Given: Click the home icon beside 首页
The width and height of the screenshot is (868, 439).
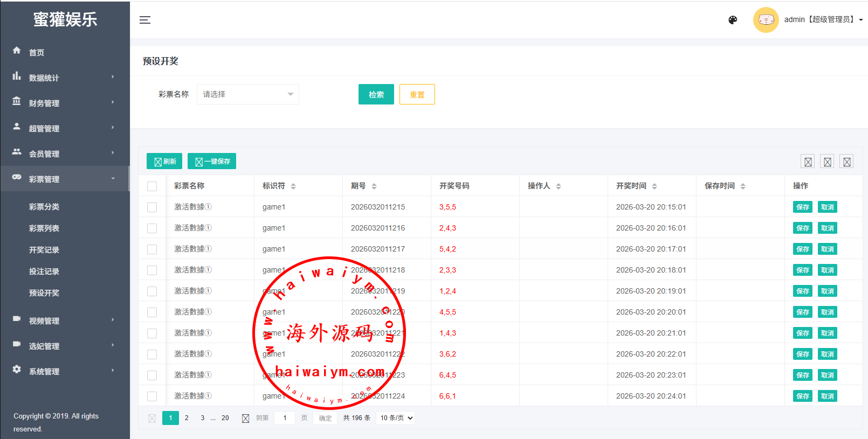Looking at the screenshot, I should pos(17,51).
